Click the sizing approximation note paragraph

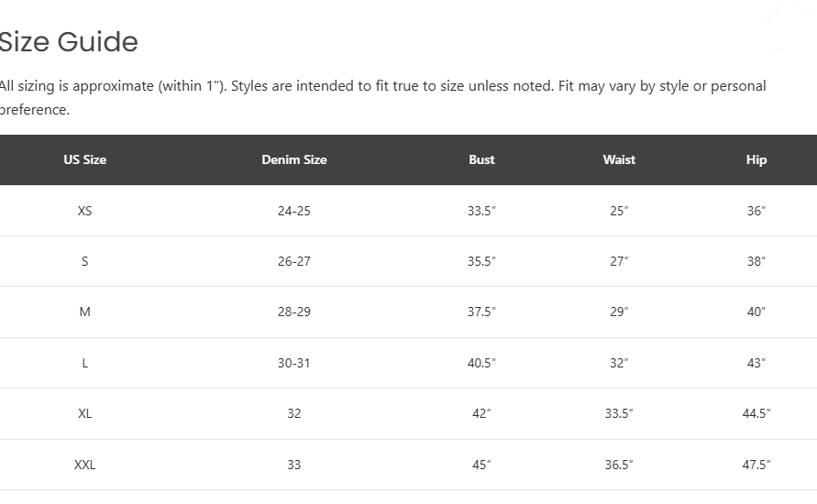point(383,97)
